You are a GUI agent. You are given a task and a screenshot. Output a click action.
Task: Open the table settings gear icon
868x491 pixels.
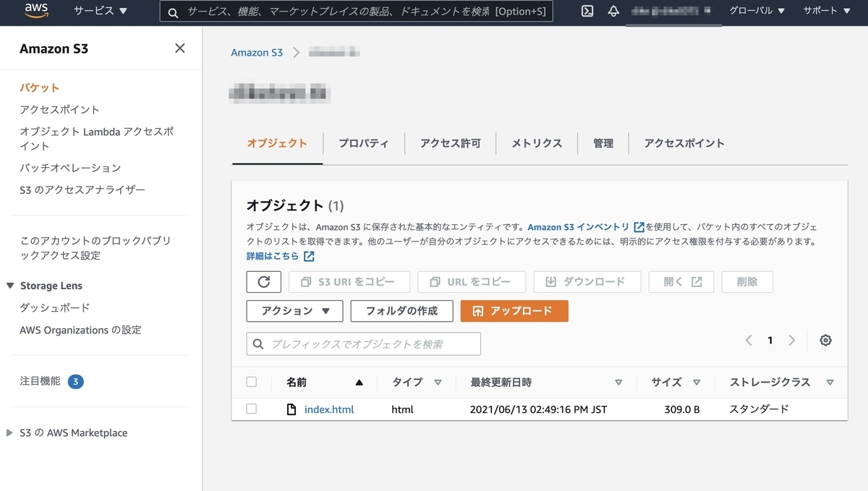tap(825, 341)
